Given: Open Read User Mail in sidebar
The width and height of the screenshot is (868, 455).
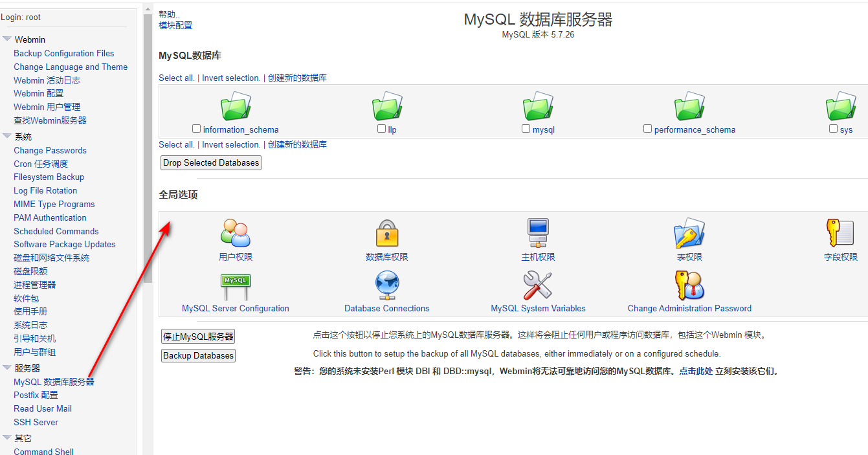Looking at the screenshot, I should (x=43, y=408).
